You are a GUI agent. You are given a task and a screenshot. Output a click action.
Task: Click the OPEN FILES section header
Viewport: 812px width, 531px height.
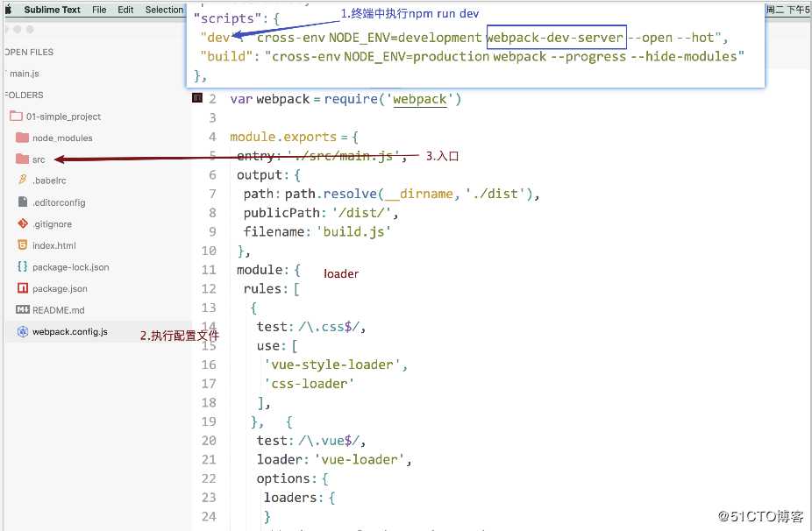(x=28, y=53)
